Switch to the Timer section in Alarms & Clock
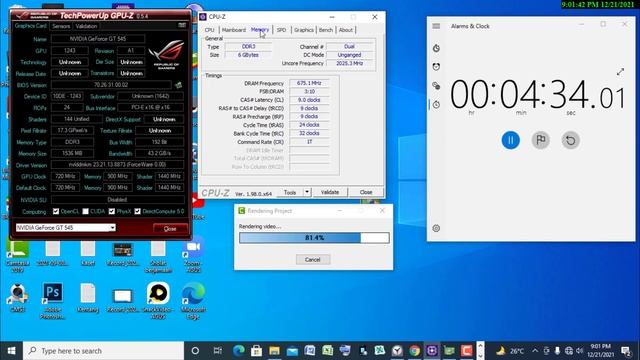The height and width of the screenshot is (360, 640). 436,48
